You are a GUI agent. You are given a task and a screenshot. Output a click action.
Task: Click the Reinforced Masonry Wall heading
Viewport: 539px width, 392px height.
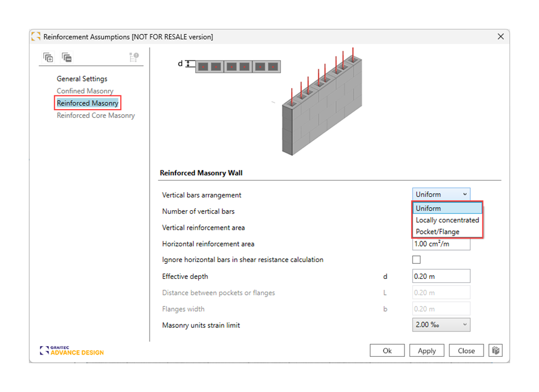point(201,173)
